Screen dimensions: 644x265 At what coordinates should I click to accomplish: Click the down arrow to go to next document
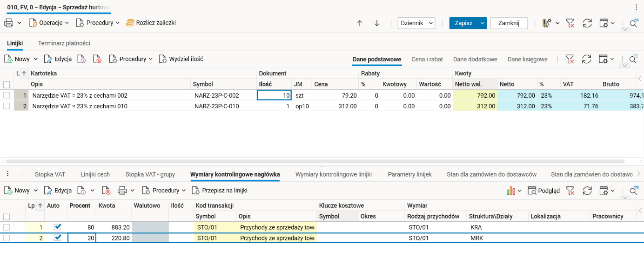click(x=377, y=23)
